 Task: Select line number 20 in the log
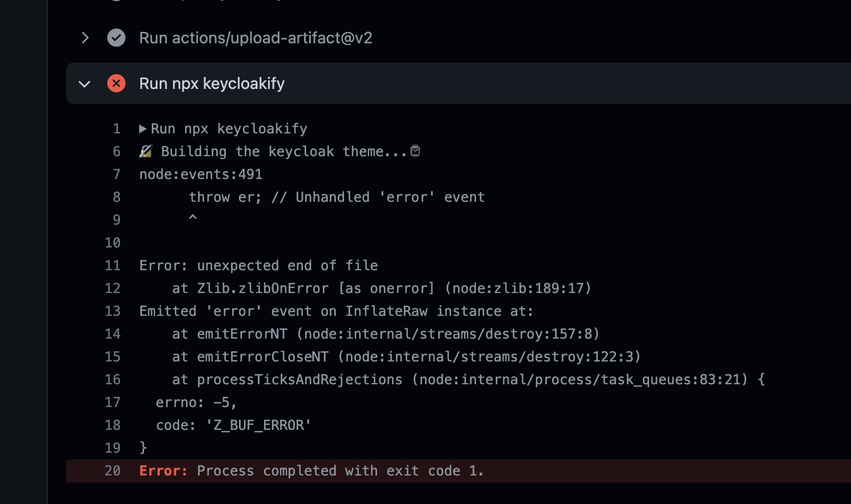pyautogui.click(x=113, y=471)
